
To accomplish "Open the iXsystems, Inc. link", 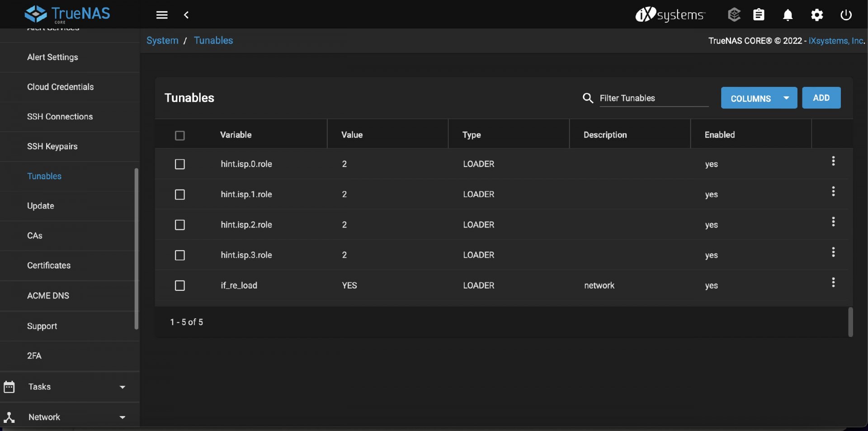I will pos(836,41).
